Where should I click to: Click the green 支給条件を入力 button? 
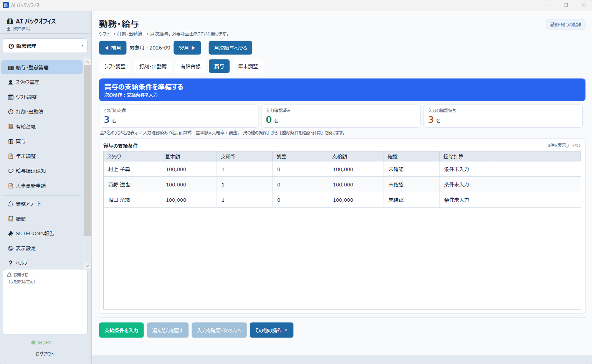(121, 330)
